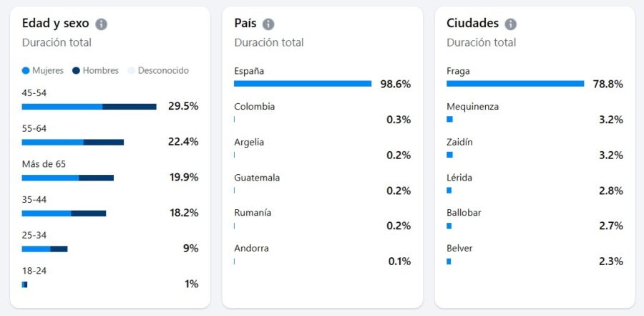Click the Fraga city bar

click(x=514, y=84)
